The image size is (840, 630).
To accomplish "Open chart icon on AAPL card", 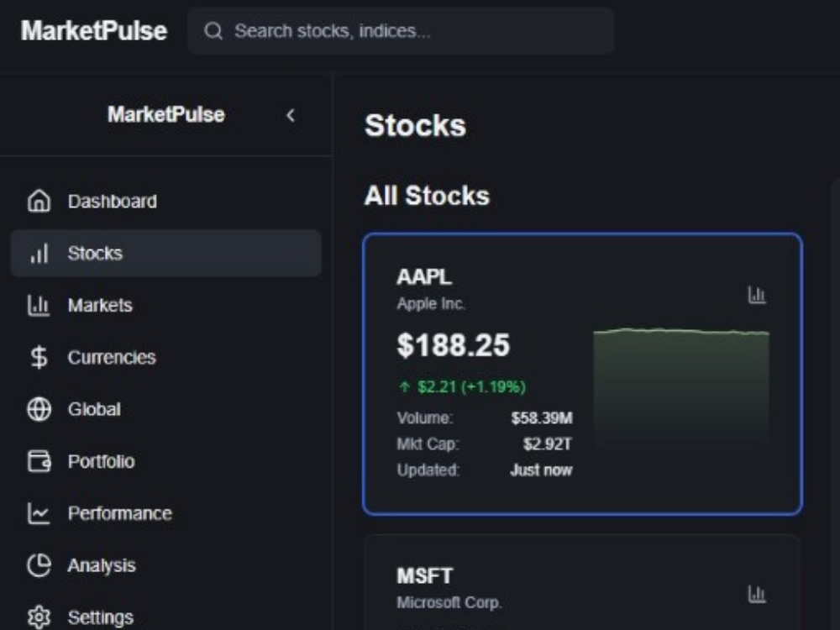I will tap(757, 295).
